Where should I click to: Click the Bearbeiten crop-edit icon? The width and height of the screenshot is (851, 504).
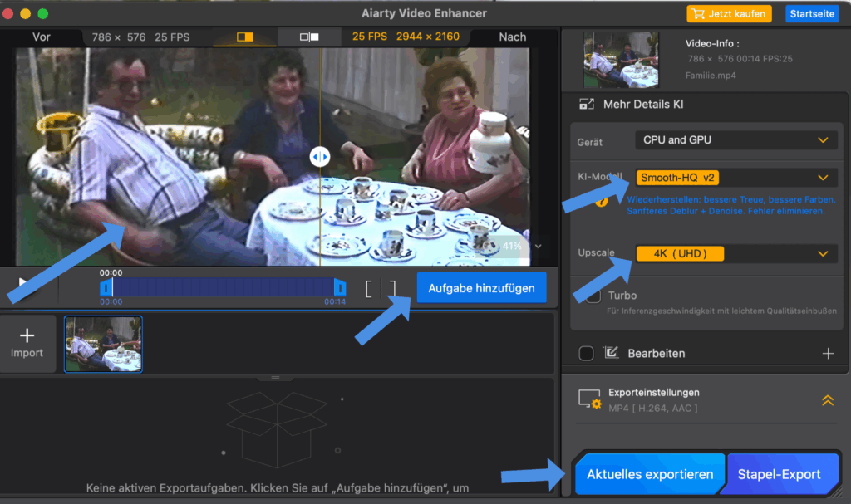click(x=612, y=354)
